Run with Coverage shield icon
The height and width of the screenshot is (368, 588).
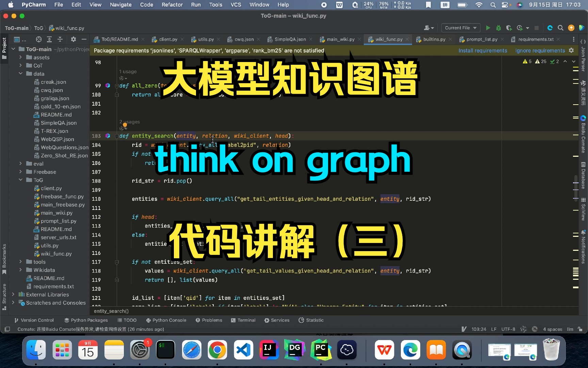pos(509,28)
